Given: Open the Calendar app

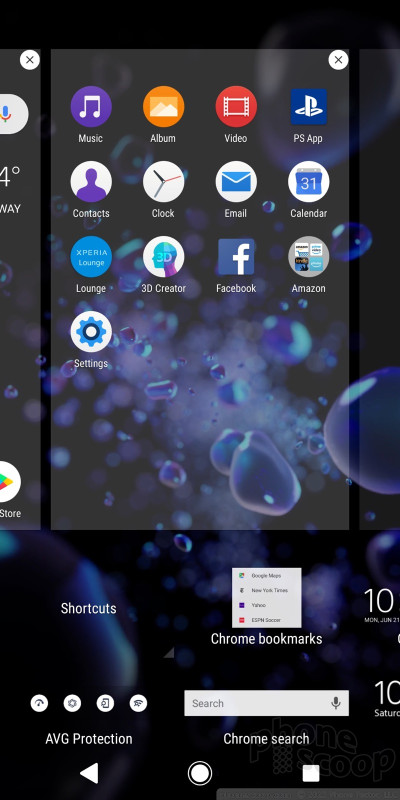Looking at the screenshot, I should [308, 182].
